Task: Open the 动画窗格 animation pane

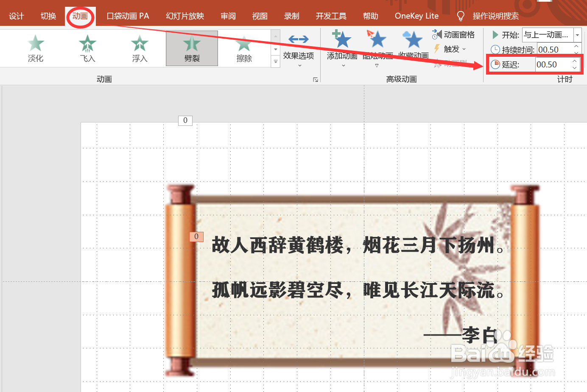Action: [453, 35]
